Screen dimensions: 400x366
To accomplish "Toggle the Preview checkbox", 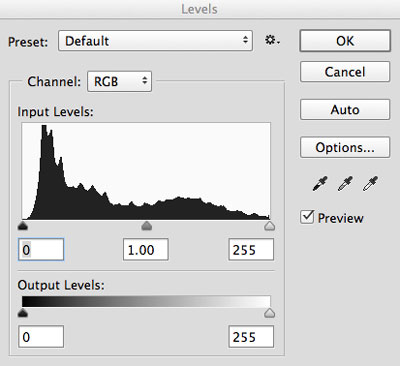I will [x=307, y=217].
